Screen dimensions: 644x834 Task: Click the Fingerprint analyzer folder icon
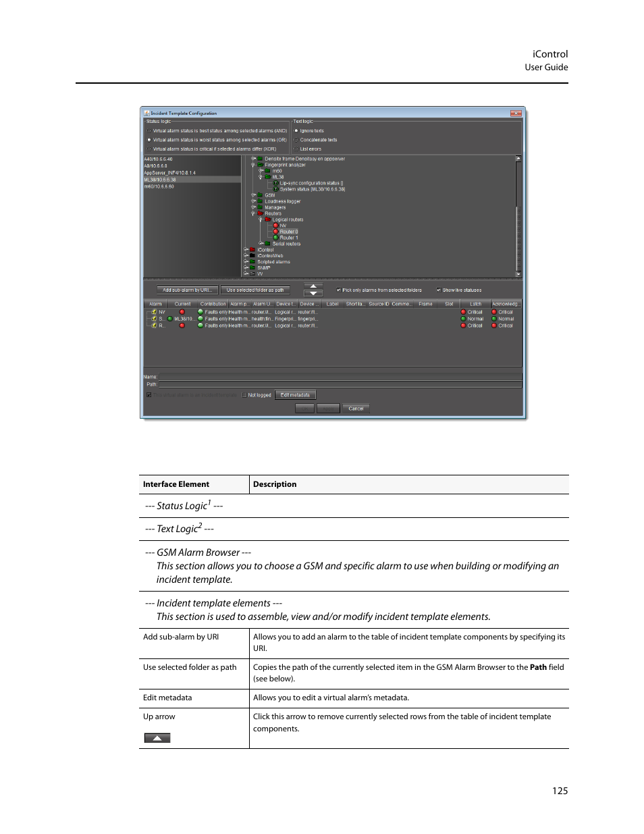(x=260, y=165)
